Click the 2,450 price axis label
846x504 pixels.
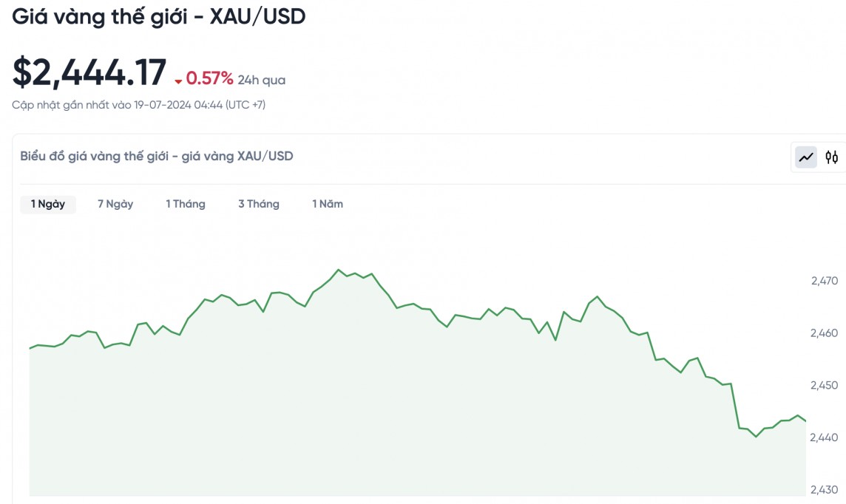pos(824,385)
